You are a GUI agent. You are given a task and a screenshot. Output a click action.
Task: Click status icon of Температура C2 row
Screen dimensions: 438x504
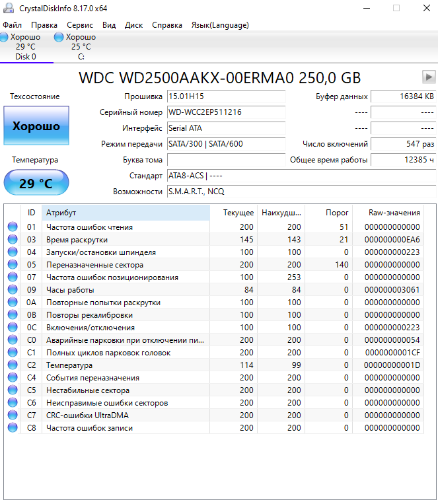click(x=13, y=365)
